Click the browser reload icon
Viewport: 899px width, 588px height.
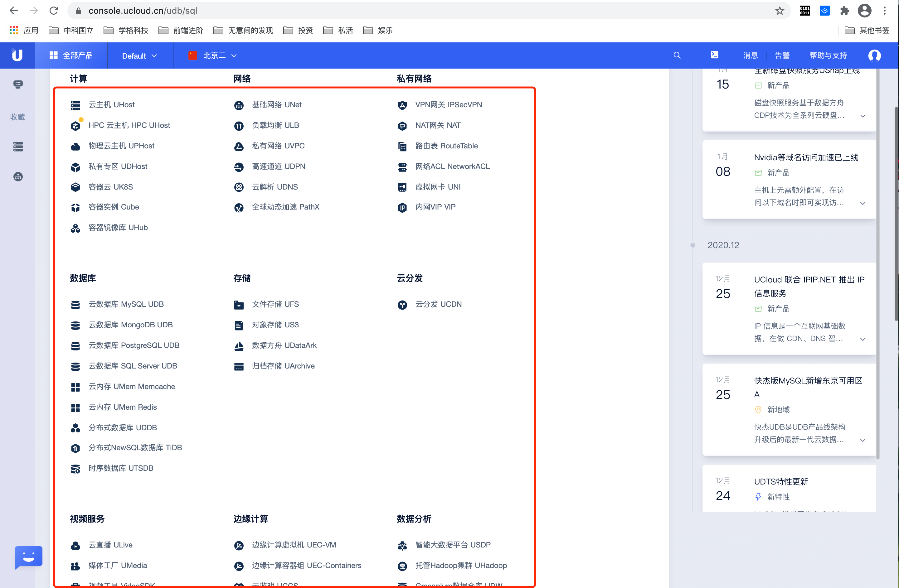pos(54,11)
